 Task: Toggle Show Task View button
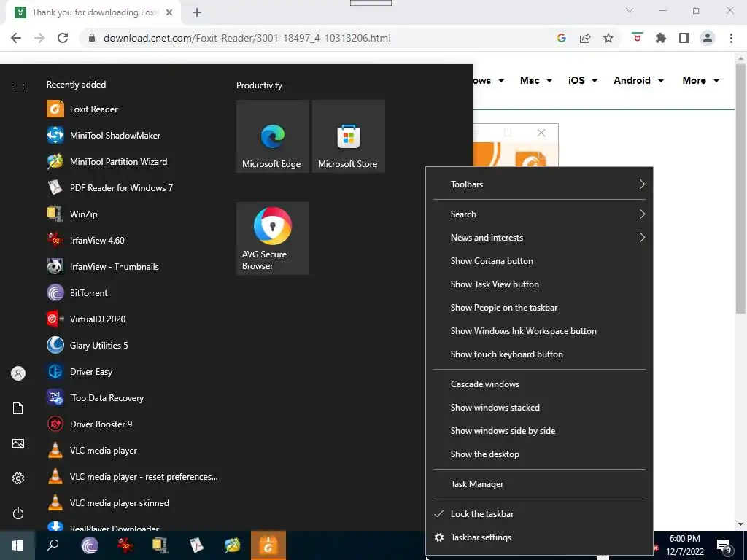pos(539,284)
